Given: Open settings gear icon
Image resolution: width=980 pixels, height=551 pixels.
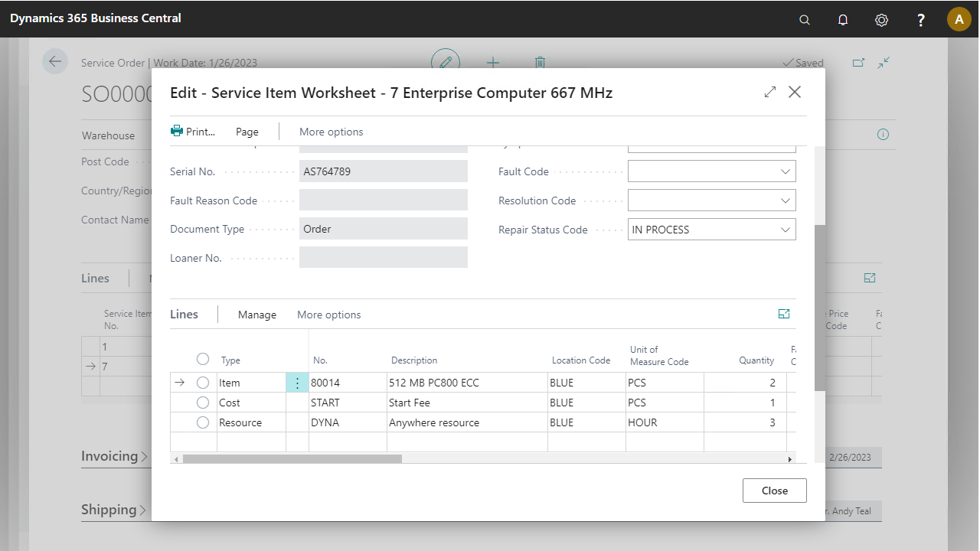Looking at the screenshot, I should [881, 20].
